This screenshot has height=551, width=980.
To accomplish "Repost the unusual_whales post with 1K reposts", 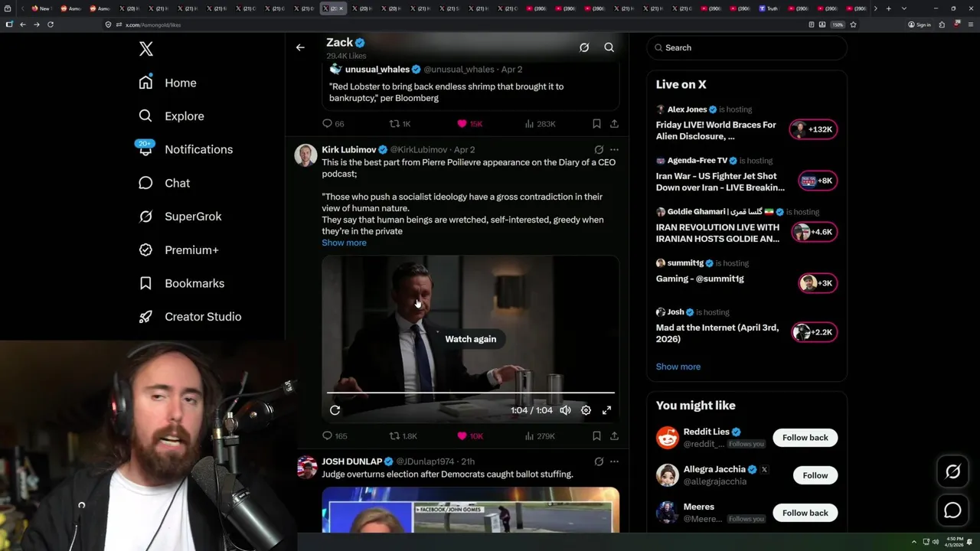I will [400, 124].
